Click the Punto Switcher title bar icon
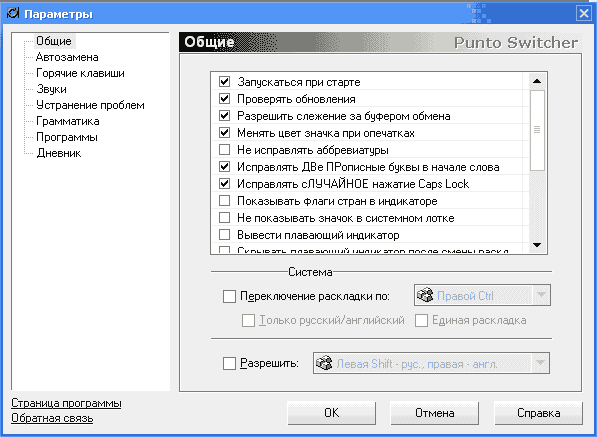The height and width of the screenshot is (437, 597). (x=13, y=13)
